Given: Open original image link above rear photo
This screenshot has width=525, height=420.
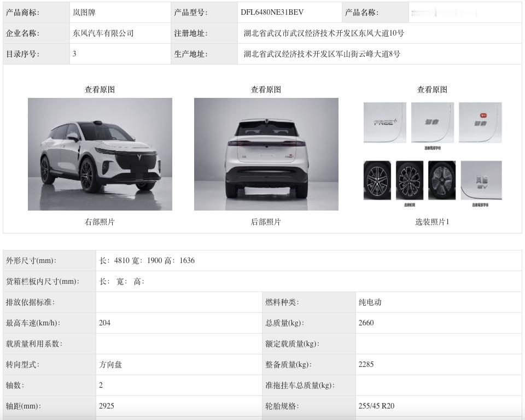Looking at the screenshot, I should 266,90.
